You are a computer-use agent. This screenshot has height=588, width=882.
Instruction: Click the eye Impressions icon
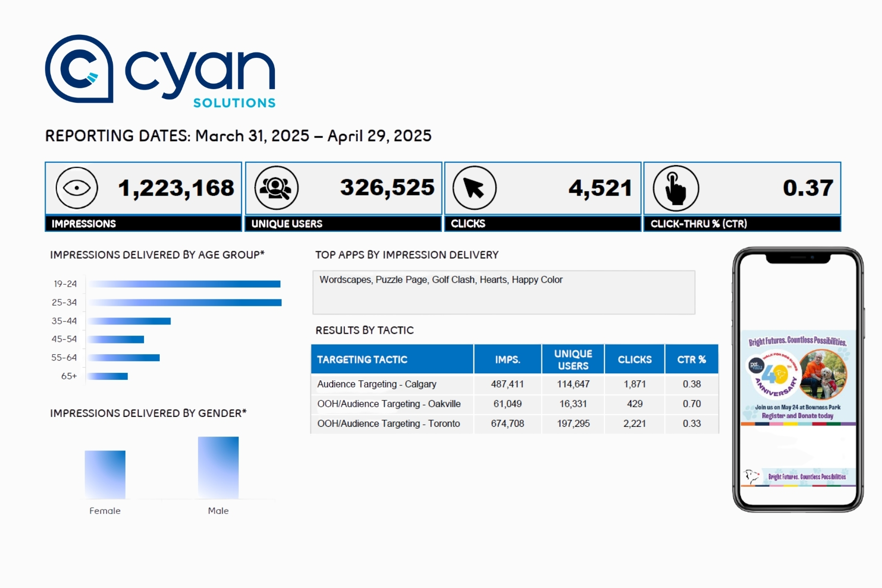click(77, 188)
